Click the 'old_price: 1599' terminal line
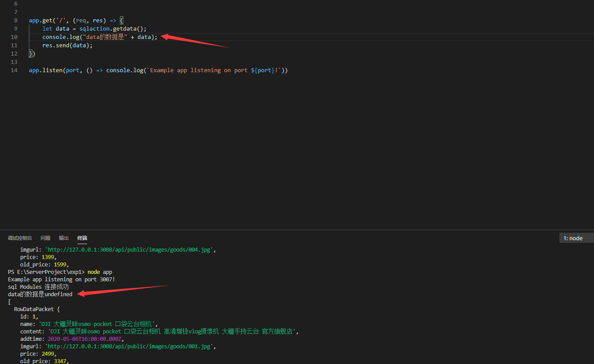 [x=45, y=265]
